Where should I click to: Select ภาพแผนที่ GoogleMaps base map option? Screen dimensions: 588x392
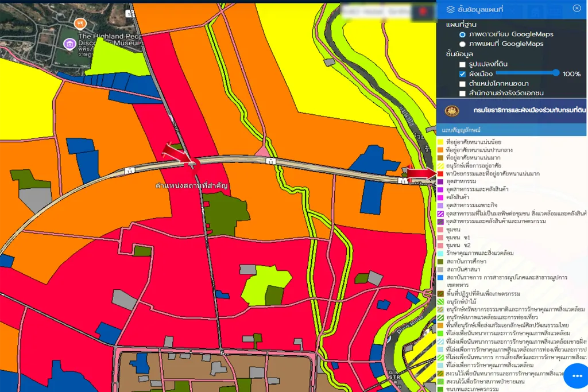(462, 44)
